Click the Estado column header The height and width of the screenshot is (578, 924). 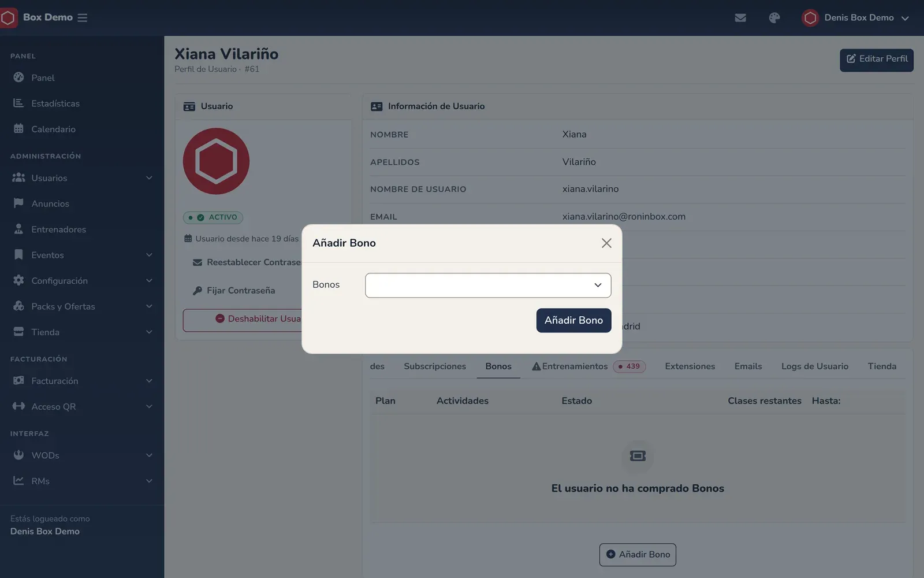tap(576, 401)
